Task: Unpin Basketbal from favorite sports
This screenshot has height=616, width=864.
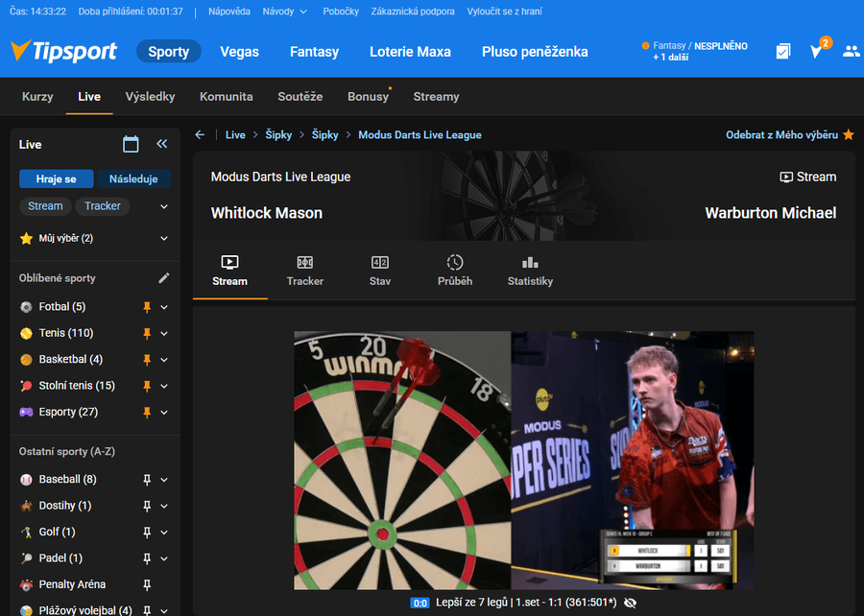Action: pyautogui.click(x=147, y=360)
